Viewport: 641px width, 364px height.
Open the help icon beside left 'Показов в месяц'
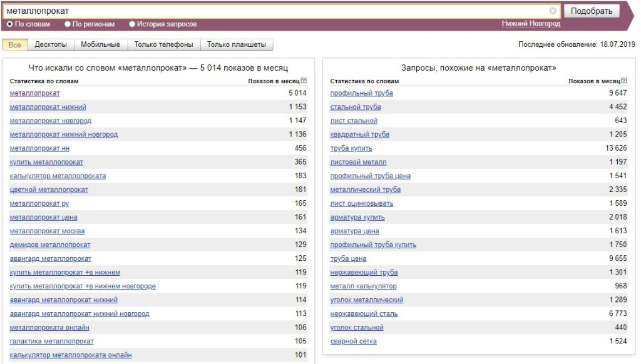pyautogui.click(x=304, y=81)
